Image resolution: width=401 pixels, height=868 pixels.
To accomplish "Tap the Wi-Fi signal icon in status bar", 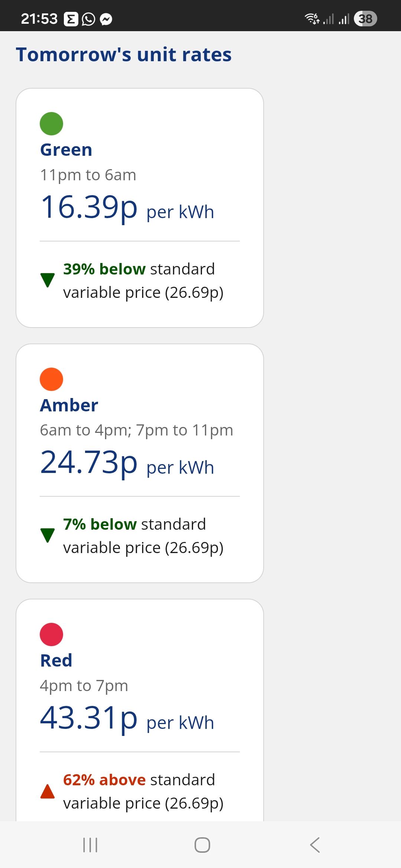I will [x=312, y=18].
